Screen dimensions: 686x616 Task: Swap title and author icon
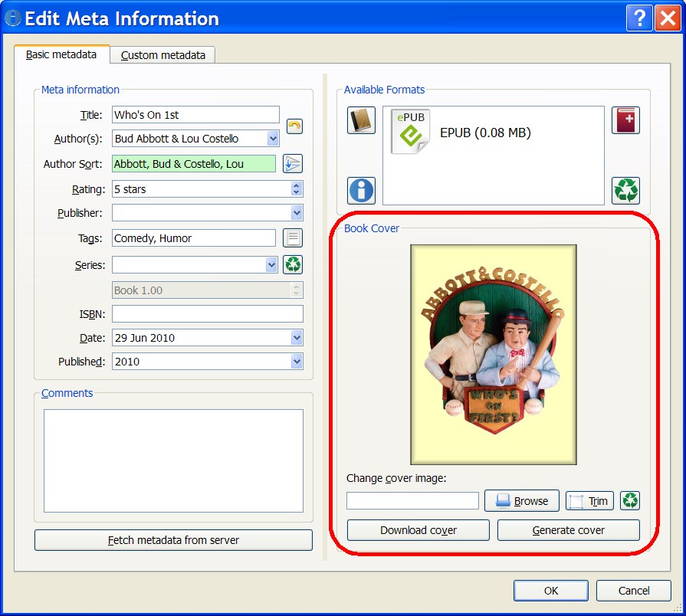click(x=294, y=126)
